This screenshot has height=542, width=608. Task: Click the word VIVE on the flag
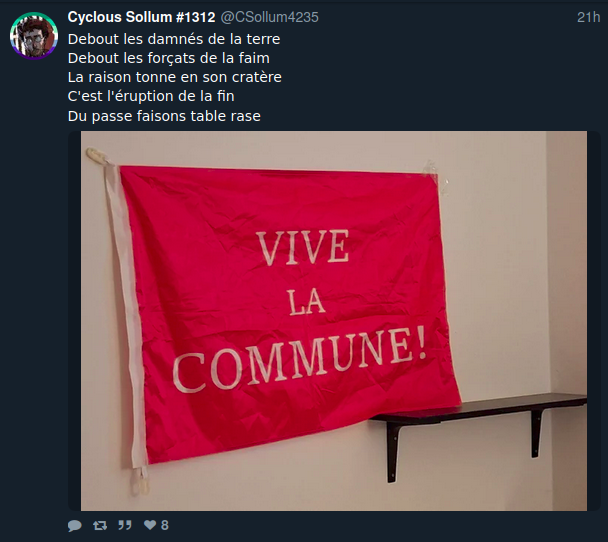pyautogui.click(x=302, y=247)
